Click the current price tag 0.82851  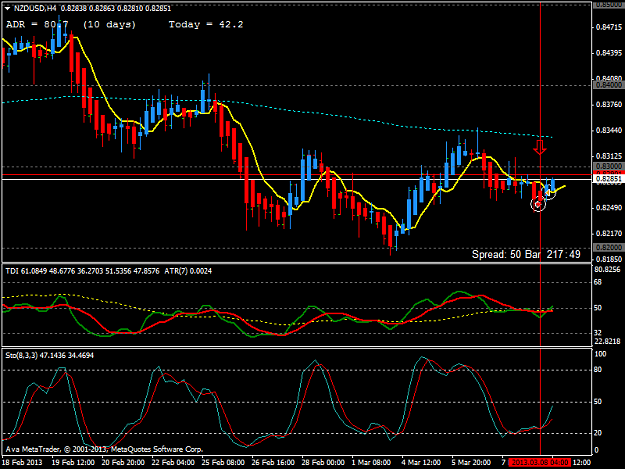pos(607,179)
